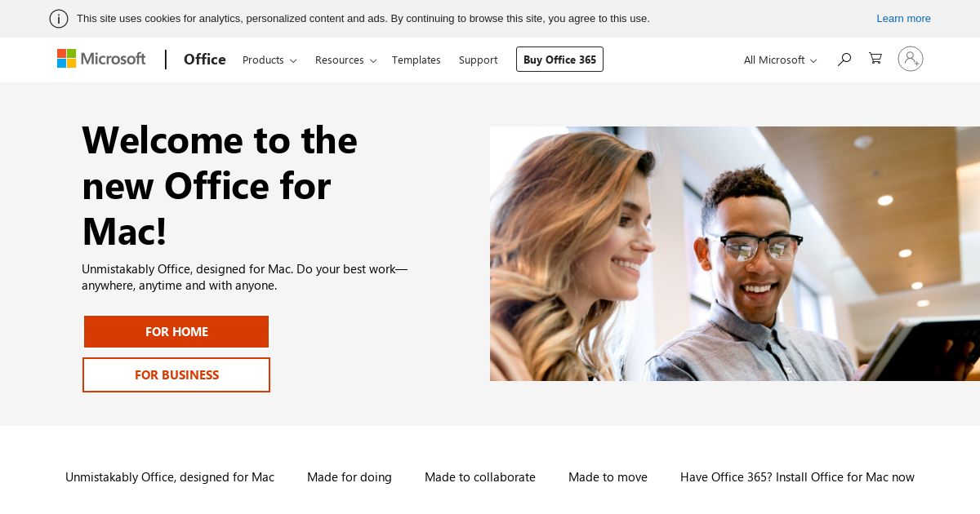Expand the Products dropdown menu
This screenshot has height=514, width=980.
tap(269, 60)
